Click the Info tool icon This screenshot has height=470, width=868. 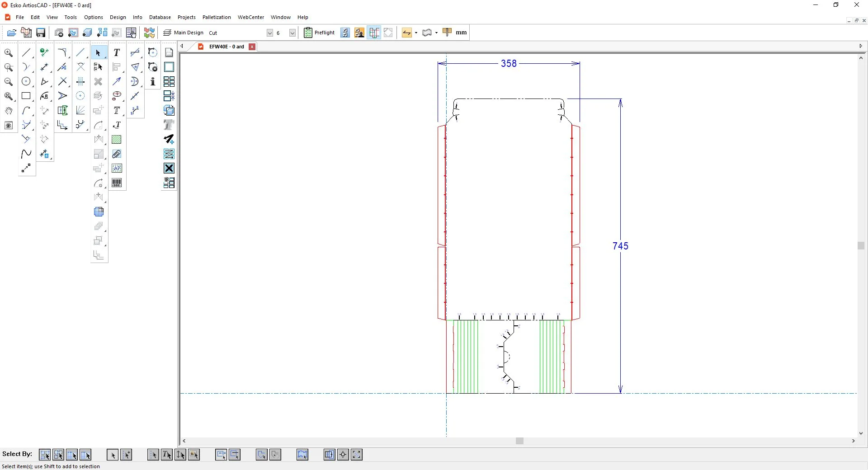click(x=153, y=82)
